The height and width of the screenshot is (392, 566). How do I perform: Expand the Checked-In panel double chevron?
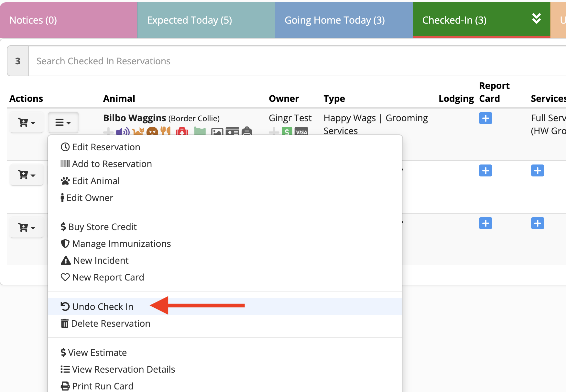[537, 19]
